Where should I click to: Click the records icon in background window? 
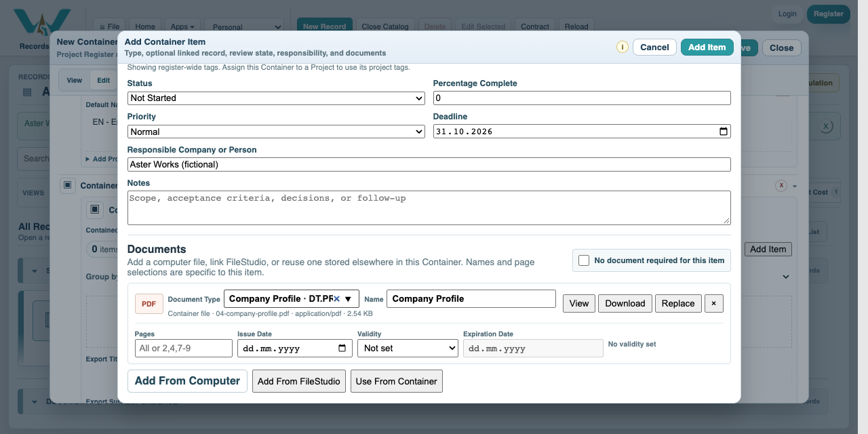(x=27, y=92)
